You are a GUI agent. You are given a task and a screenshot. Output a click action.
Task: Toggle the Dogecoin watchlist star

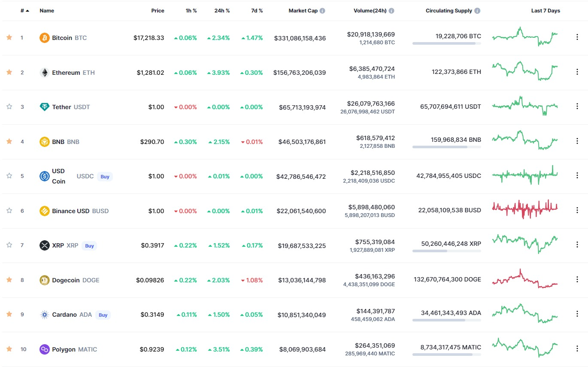pos(9,280)
